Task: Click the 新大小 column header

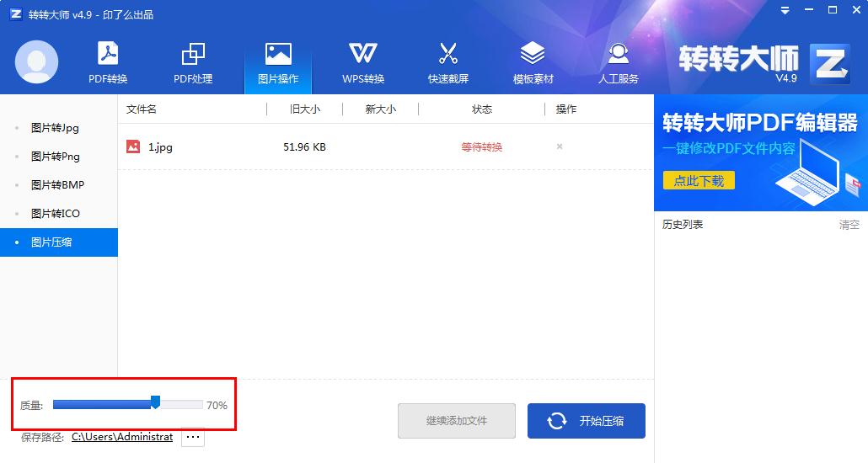Action: pos(380,109)
